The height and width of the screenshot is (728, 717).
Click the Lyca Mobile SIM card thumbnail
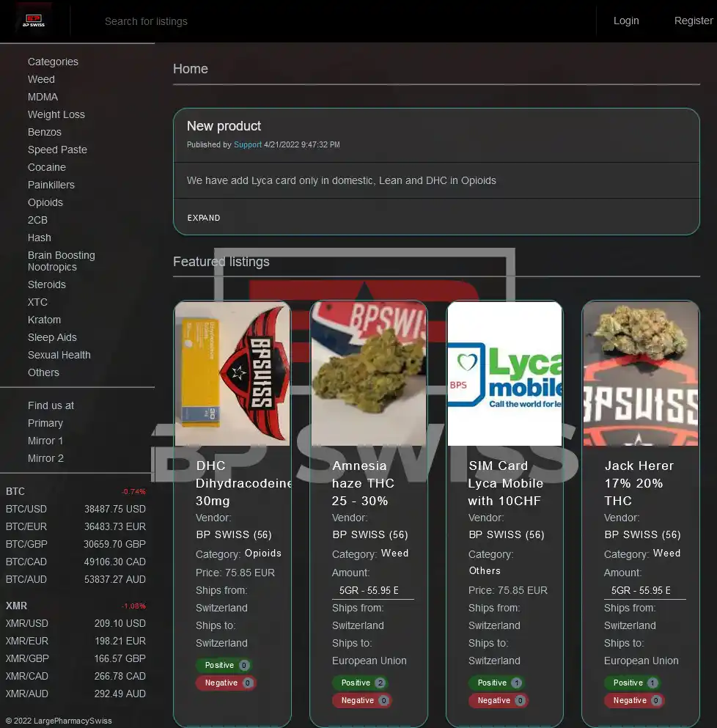click(504, 373)
